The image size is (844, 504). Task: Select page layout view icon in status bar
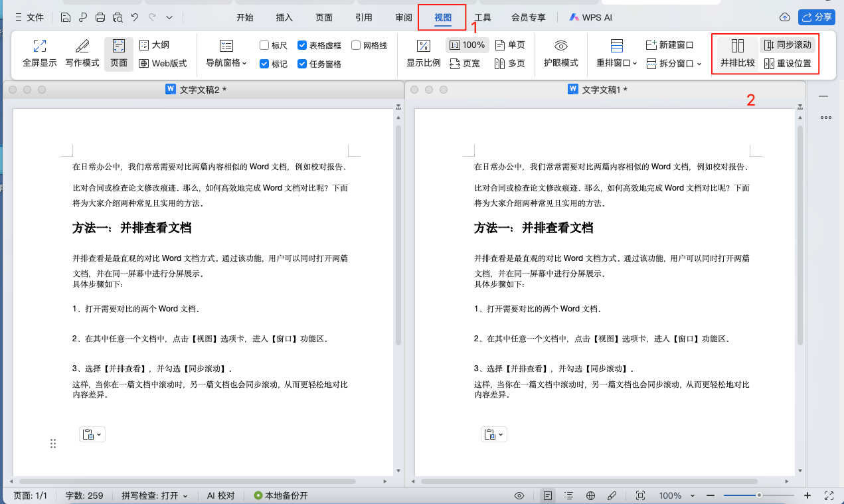pyautogui.click(x=547, y=495)
